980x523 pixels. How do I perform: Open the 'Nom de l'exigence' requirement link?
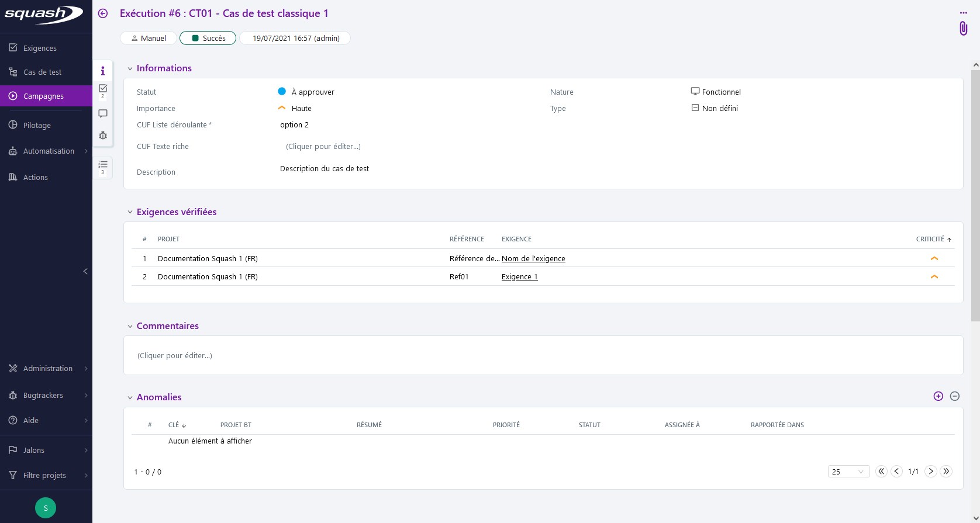(533, 258)
